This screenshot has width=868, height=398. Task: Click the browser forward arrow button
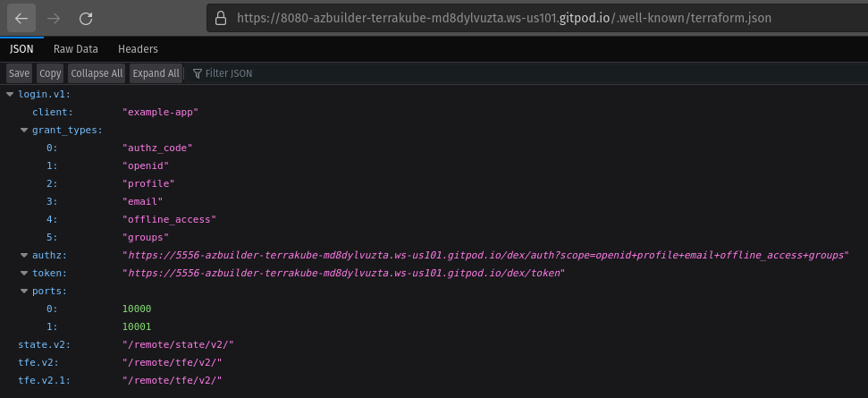pyautogui.click(x=54, y=18)
